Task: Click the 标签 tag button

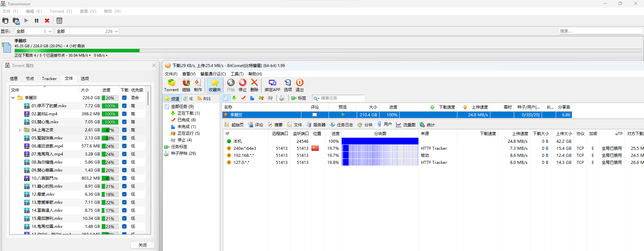Action: click(x=299, y=98)
